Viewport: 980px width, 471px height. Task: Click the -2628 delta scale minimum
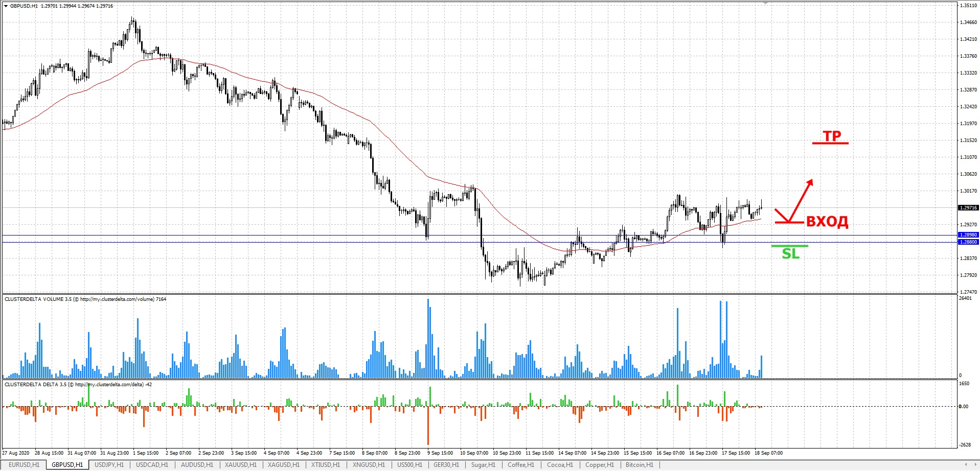(x=965, y=445)
